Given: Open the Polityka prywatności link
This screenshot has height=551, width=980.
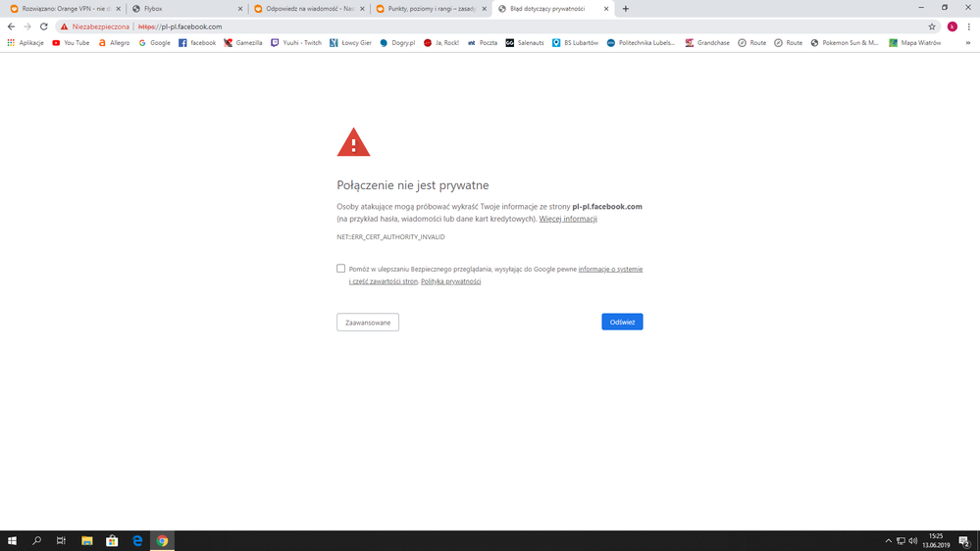Looking at the screenshot, I should pyautogui.click(x=450, y=281).
